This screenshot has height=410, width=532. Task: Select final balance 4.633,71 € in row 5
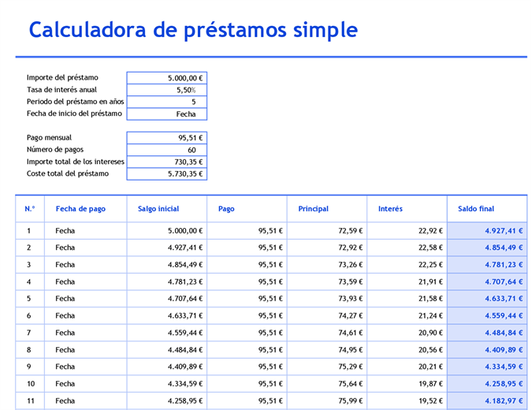[487, 299]
